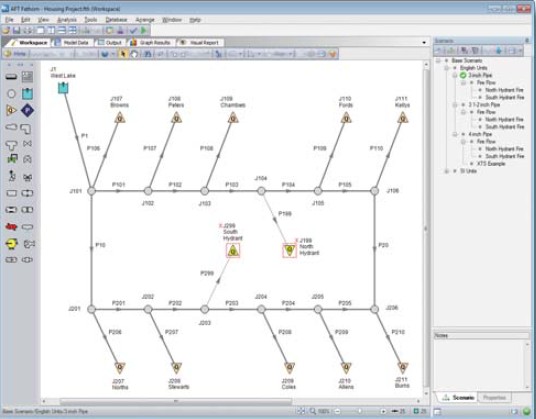Adjust the zoom slider in status bar
The image size is (536, 419).
pyautogui.click(x=360, y=411)
